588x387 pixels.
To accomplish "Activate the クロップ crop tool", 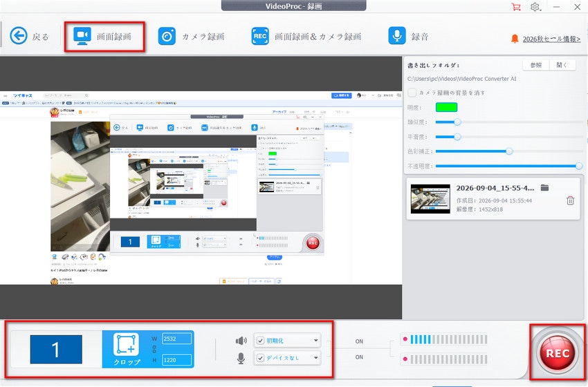I will pyautogui.click(x=127, y=349).
